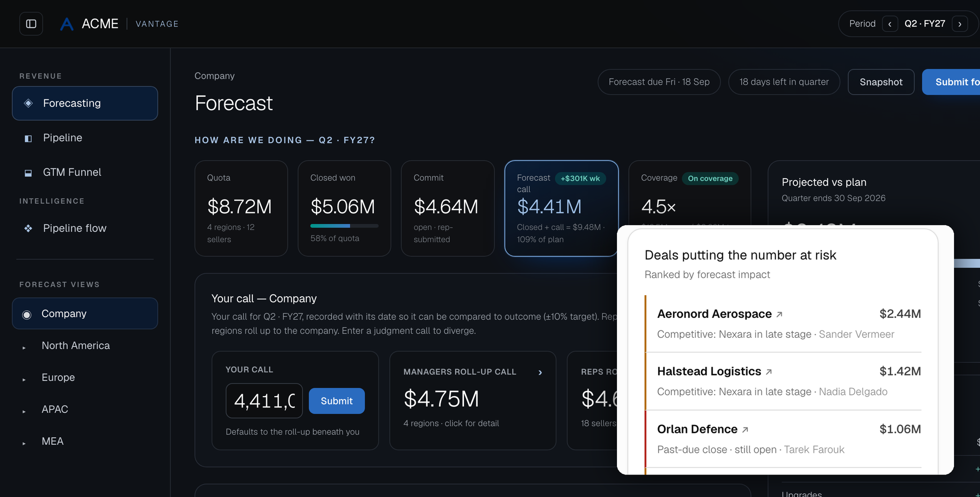Click the Snapshot button
The height and width of the screenshot is (497, 980).
881,82
